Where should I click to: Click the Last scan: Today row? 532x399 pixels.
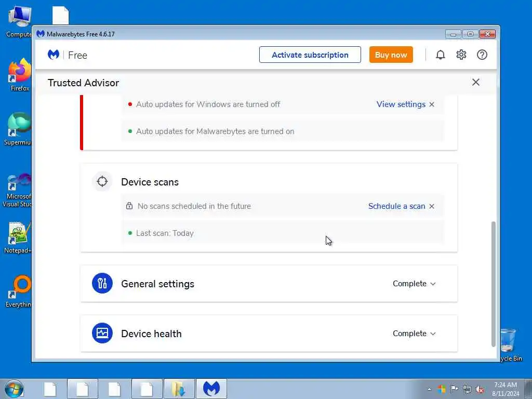tap(282, 233)
